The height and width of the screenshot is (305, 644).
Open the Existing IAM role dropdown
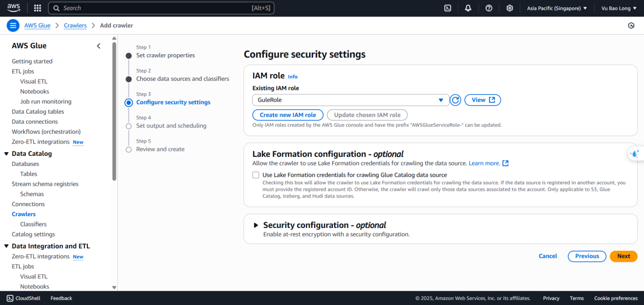click(351, 100)
